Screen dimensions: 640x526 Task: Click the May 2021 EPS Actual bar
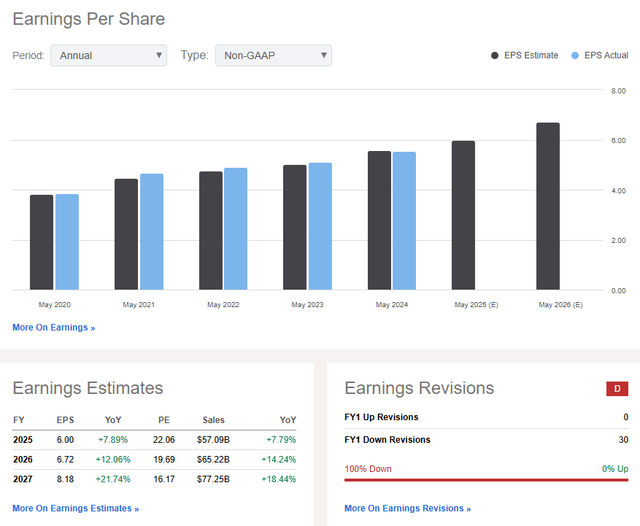(152, 232)
